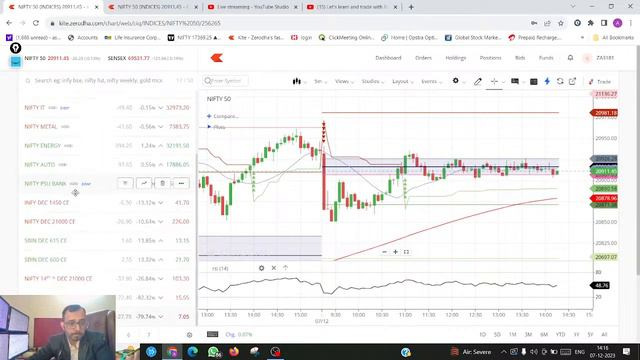
Task: Go to Holdings
Action: coord(456,58)
